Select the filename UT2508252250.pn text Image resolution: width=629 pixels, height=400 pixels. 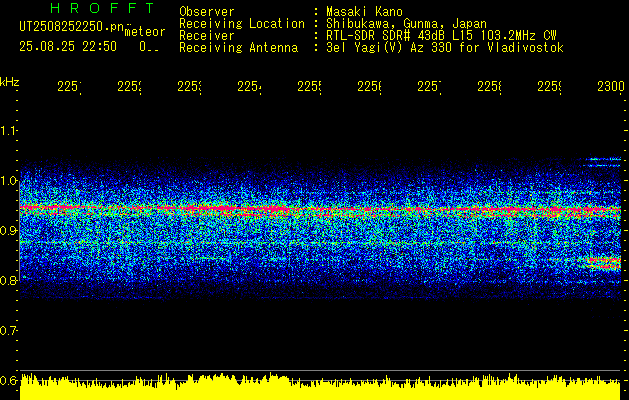(72, 26)
